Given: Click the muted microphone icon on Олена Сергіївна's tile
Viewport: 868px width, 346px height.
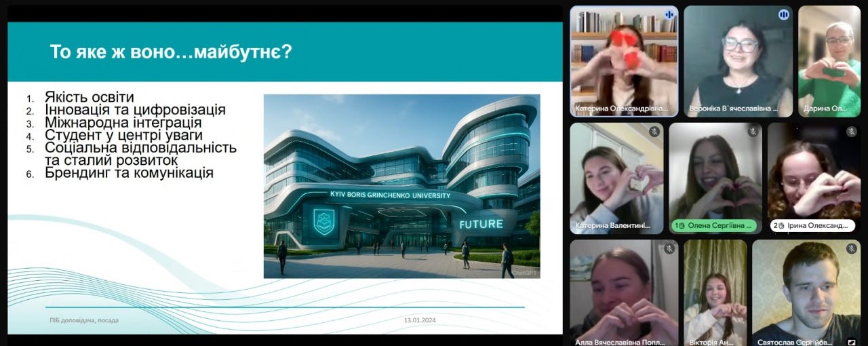Looking at the screenshot, I should 753,132.
